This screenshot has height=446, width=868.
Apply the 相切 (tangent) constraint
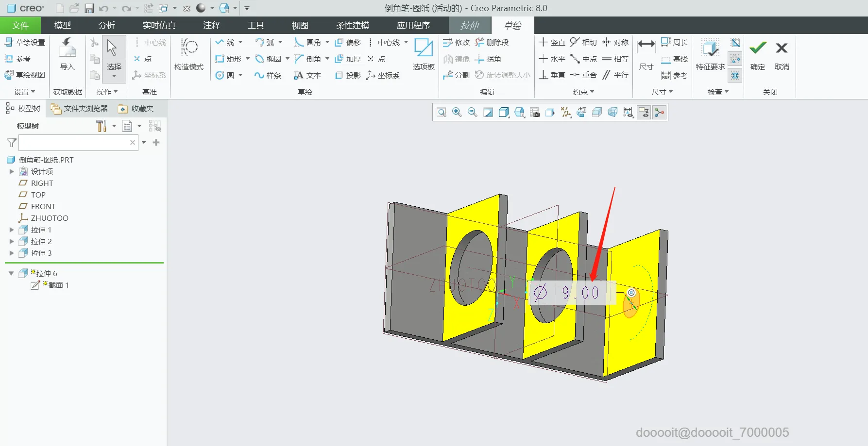tap(583, 43)
